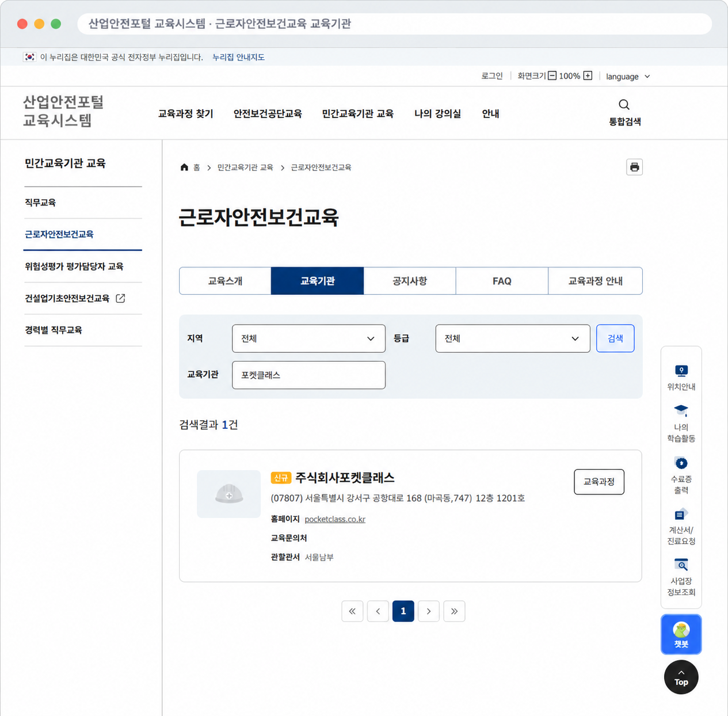Launch the 챗봇 chatbot button
Screen dimensions: 728x716
(681, 634)
